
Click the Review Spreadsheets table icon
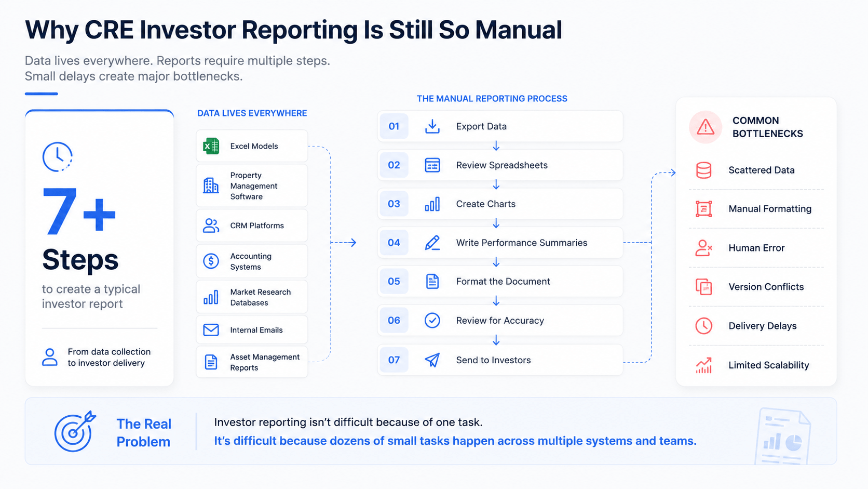(x=432, y=165)
